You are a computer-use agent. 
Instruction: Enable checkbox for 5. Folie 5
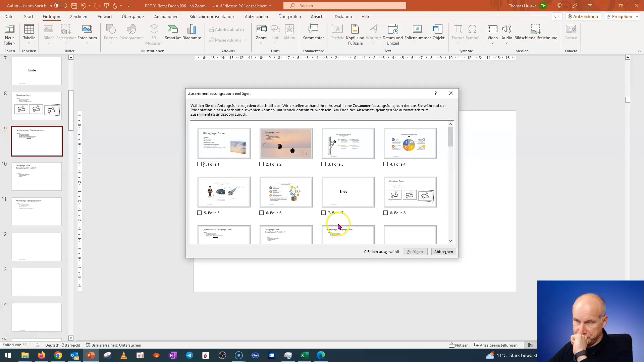200,213
